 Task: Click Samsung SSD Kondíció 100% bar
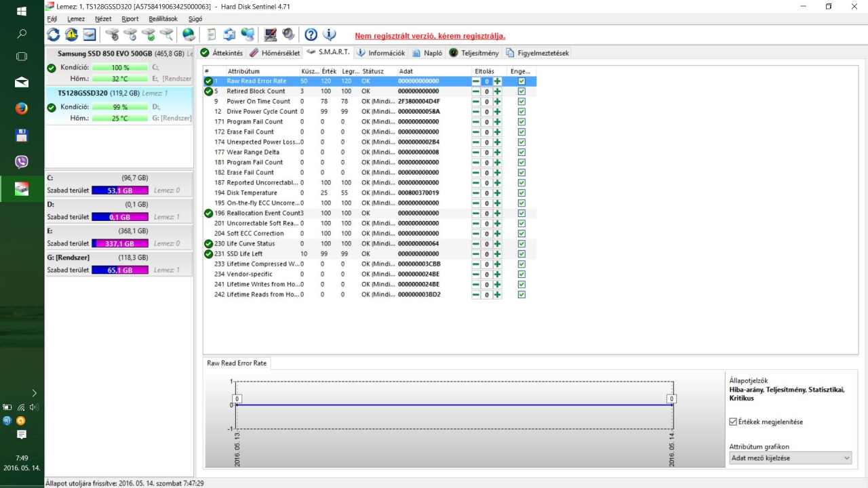pos(120,68)
